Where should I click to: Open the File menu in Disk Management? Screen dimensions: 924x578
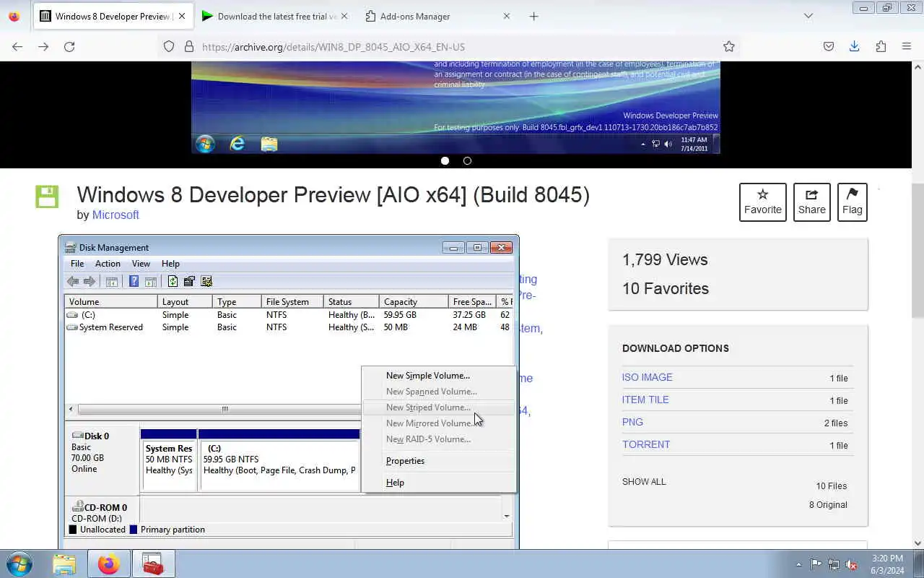(77, 264)
